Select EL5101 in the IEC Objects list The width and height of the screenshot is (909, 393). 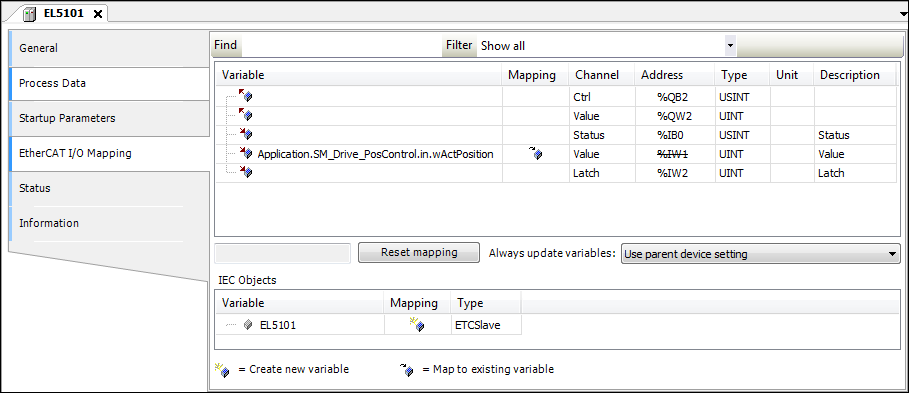pos(278,325)
